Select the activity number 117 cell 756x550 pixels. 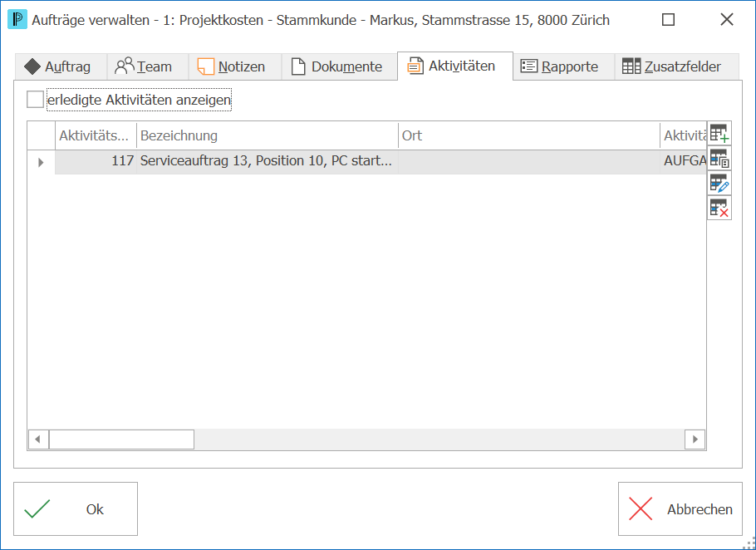96,161
